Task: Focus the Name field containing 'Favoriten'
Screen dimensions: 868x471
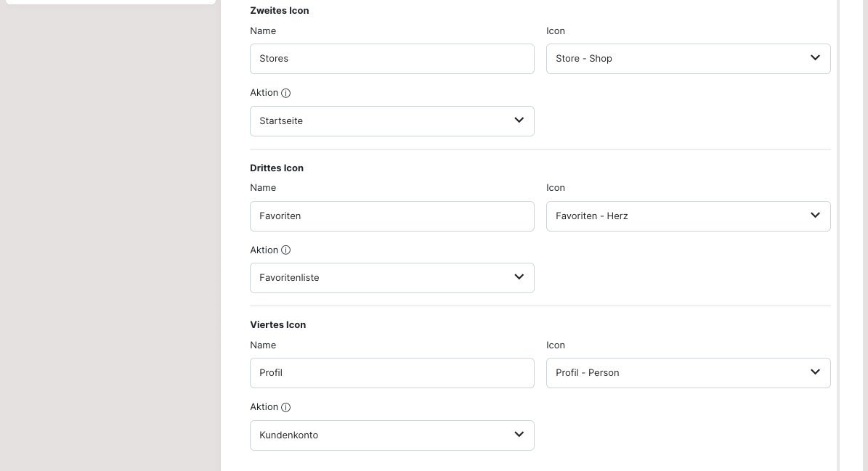Action: click(392, 216)
